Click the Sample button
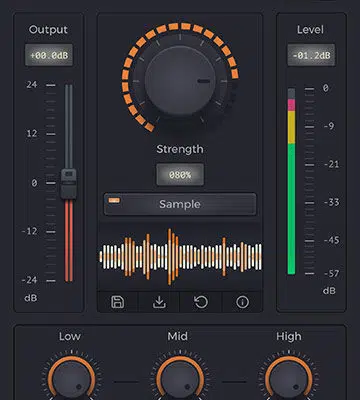 tap(180, 204)
